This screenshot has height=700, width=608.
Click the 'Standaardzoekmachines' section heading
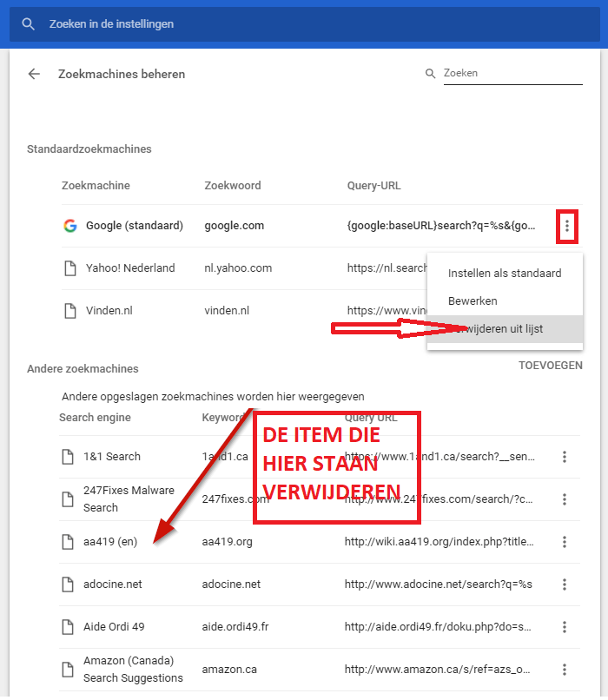89,149
